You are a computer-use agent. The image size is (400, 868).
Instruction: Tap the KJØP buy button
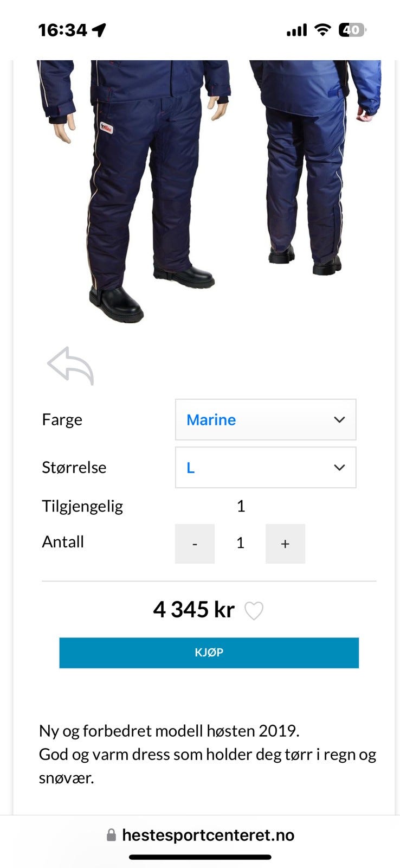point(209,653)
